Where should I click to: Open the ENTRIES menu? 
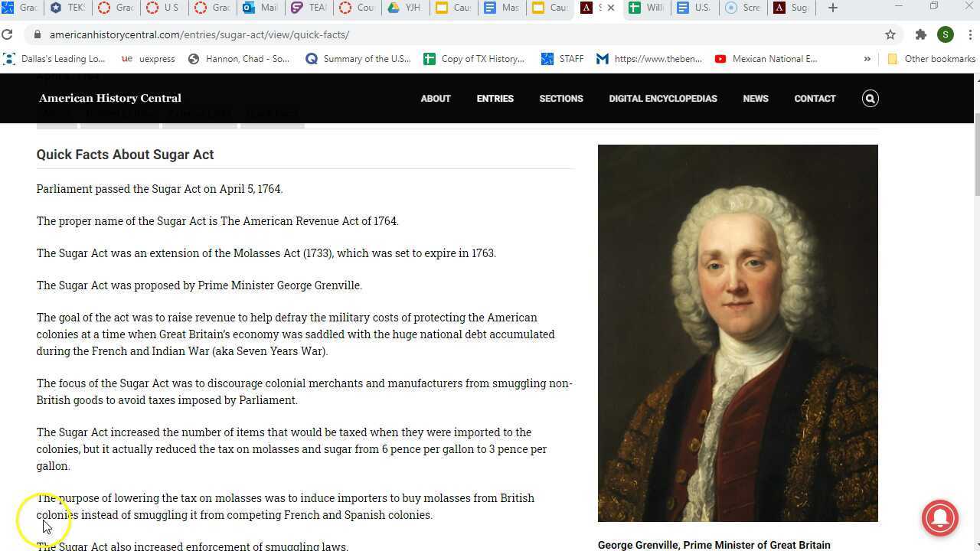coord(495,98)
